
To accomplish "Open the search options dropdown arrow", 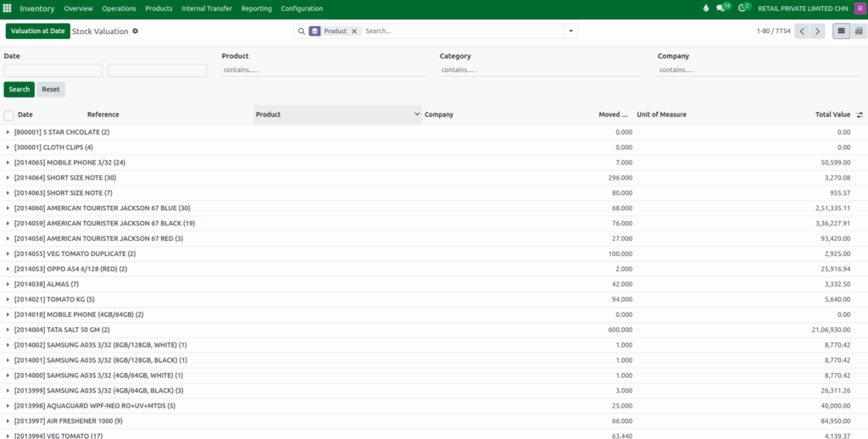I will (x=570, y=31).
